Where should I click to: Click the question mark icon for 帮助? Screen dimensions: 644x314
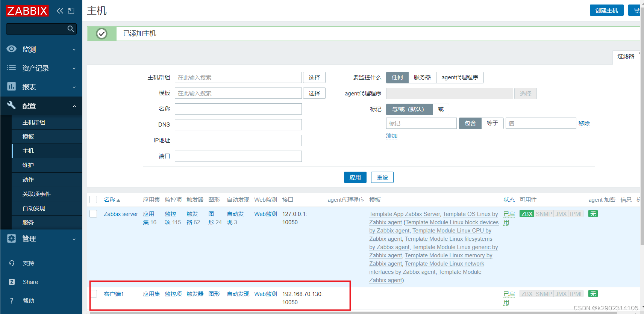[x=12, y=300]
